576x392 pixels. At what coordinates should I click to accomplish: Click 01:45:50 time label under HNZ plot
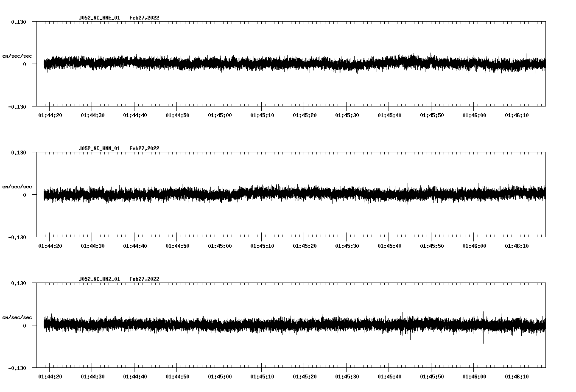432,377
